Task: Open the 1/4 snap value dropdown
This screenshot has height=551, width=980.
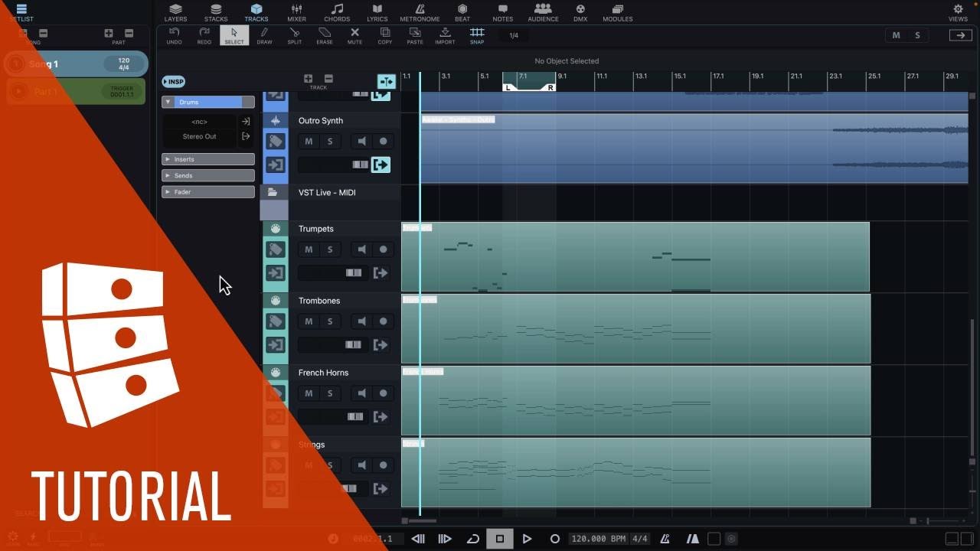Action: (514, 35)
